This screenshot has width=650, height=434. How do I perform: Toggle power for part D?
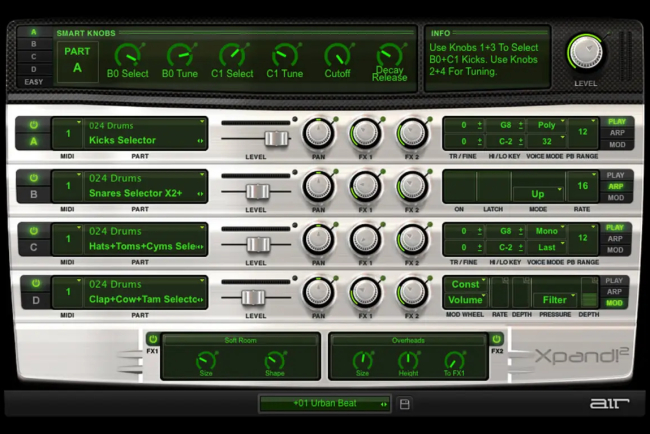tap(36, 284)
